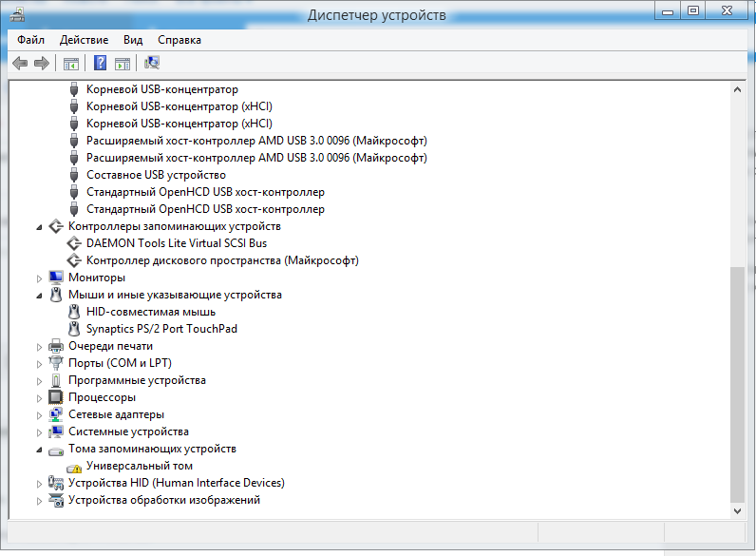Open the Справка menu

click(x=180, y=40)
